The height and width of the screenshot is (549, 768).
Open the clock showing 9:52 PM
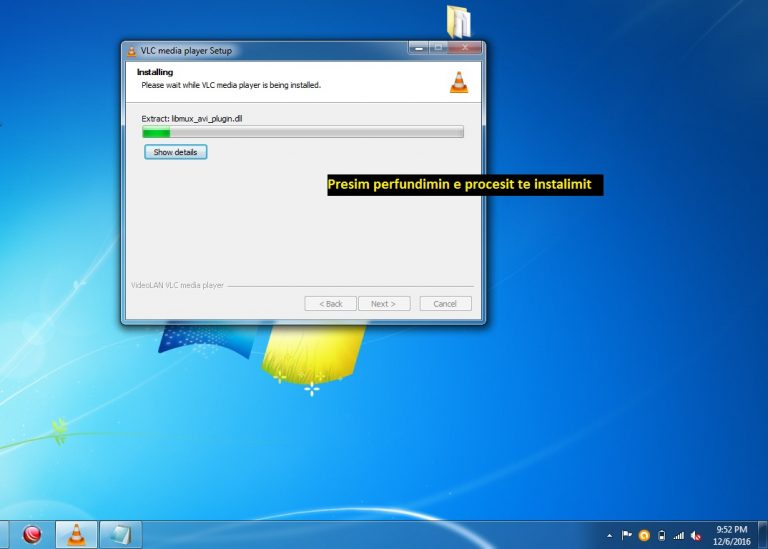[x=731, y=535]
